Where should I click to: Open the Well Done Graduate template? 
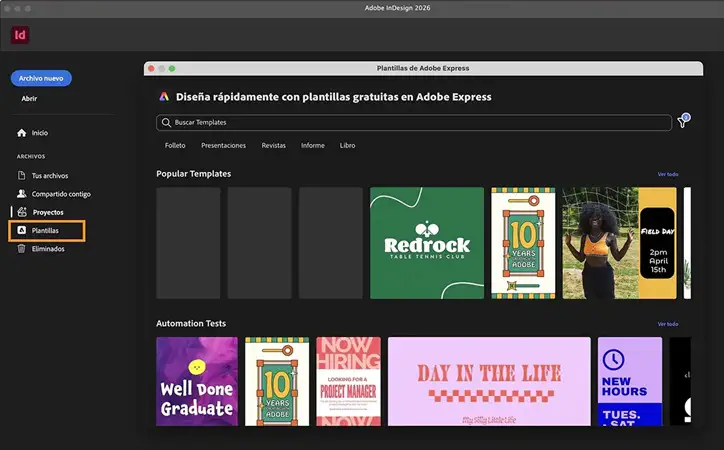pyautogui.click(x=197, y=381)
